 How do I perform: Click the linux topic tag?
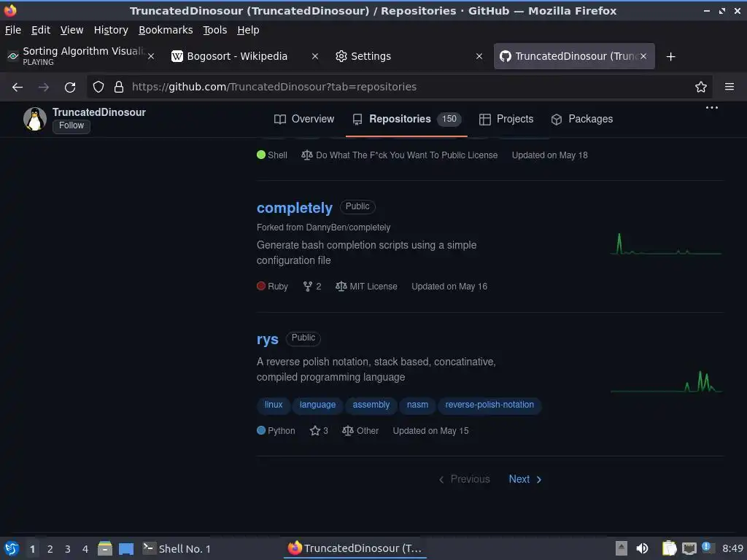pyautogui.click(x=274, y=405)
